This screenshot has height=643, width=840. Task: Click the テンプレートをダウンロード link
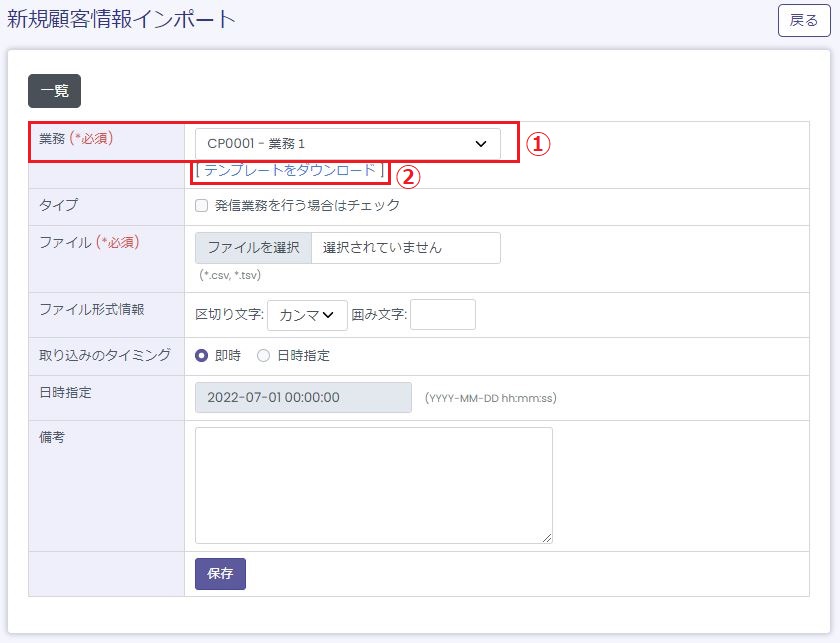tap(289, 171)
